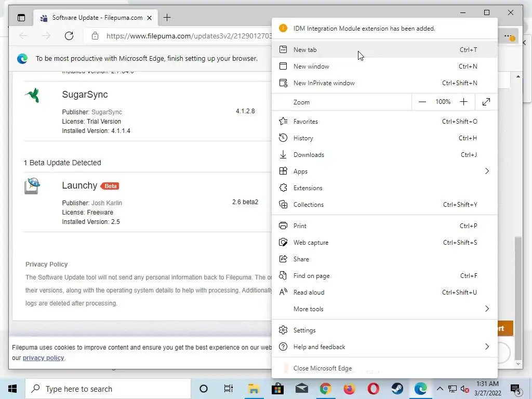Decrease zoom with the minus button
The height and width of the screenshot is (399, 532).
click(422, 102)
